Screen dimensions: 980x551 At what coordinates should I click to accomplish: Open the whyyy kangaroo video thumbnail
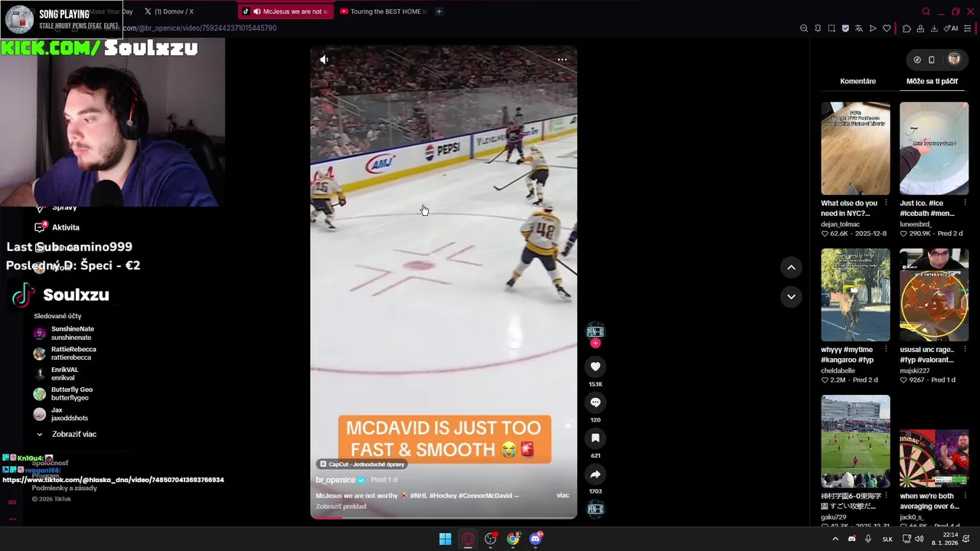855,295
